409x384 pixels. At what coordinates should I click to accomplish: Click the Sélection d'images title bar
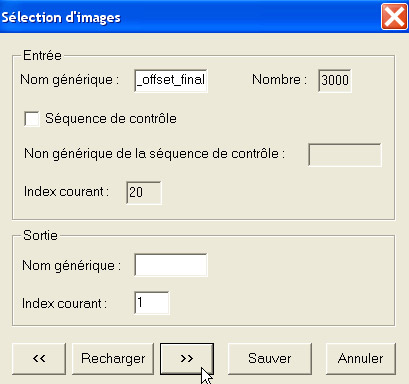190,16
